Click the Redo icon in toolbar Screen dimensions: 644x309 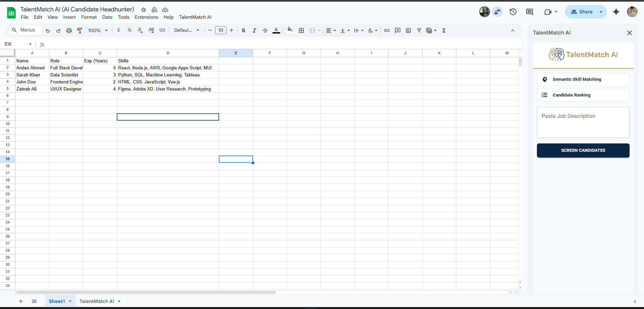coord(58,30)
